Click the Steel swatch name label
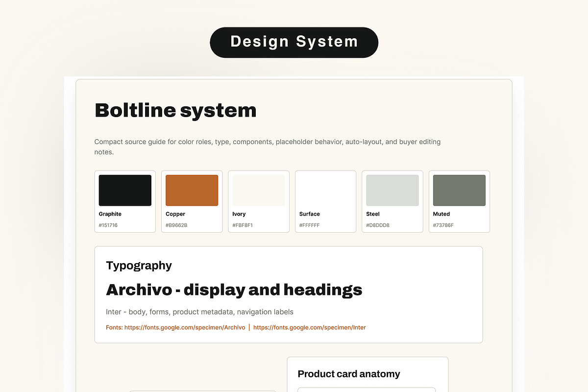Image resolution: width=588 pixels, height=392 pixels. (373, 214)
